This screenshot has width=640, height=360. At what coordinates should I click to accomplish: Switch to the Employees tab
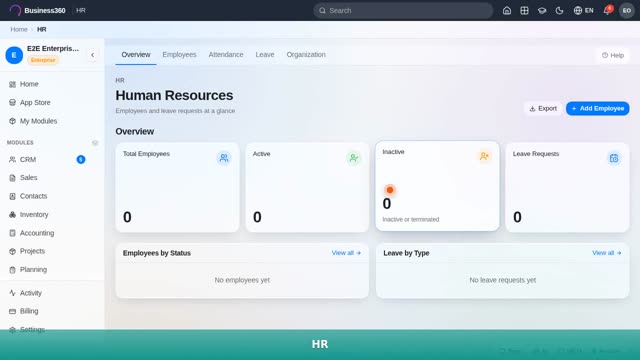click(x=179, y=55)
